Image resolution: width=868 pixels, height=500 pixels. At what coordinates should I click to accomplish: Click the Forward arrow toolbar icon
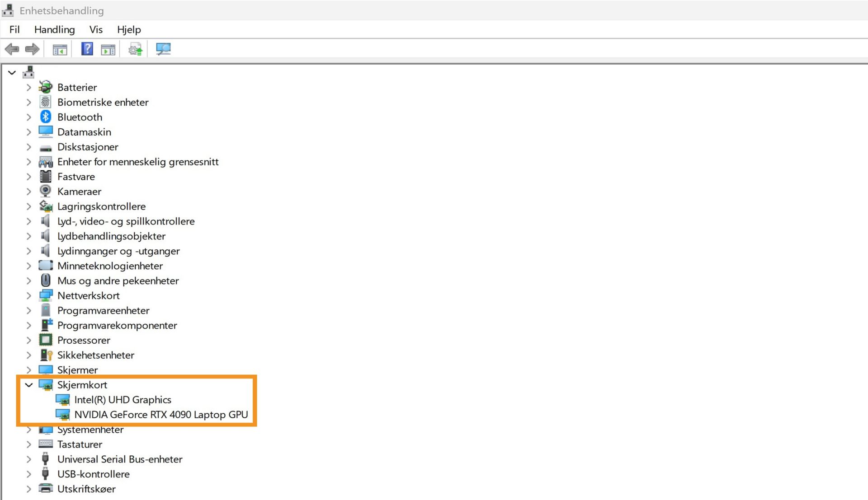pos(32,49)
